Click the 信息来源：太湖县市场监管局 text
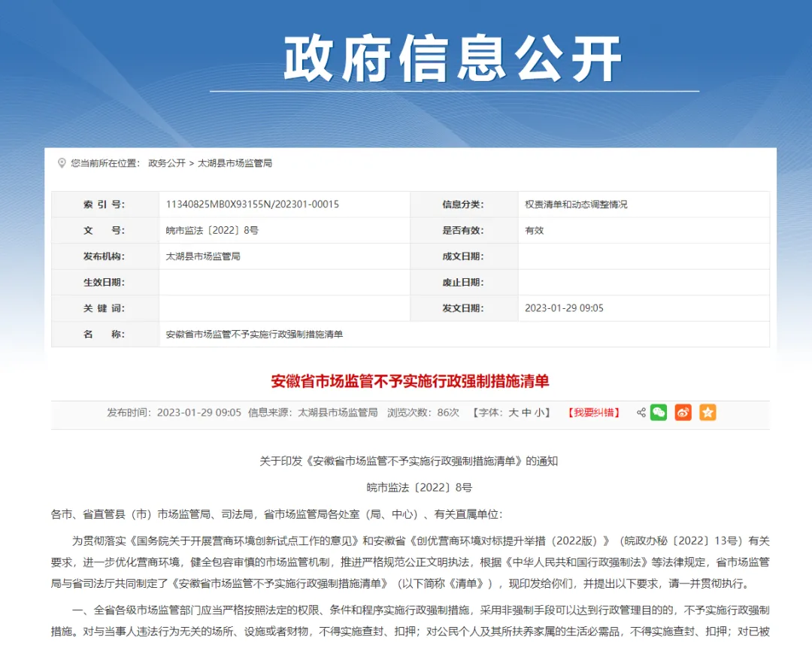This screenshot has width=812, height=645. (313, 413)
